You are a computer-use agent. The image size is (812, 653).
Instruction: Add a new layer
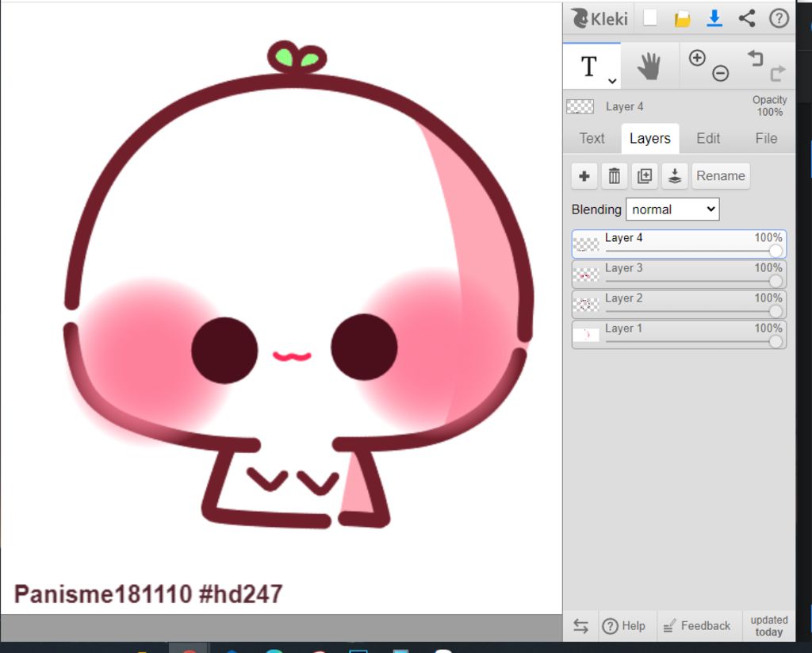click(x=584, y=176)
